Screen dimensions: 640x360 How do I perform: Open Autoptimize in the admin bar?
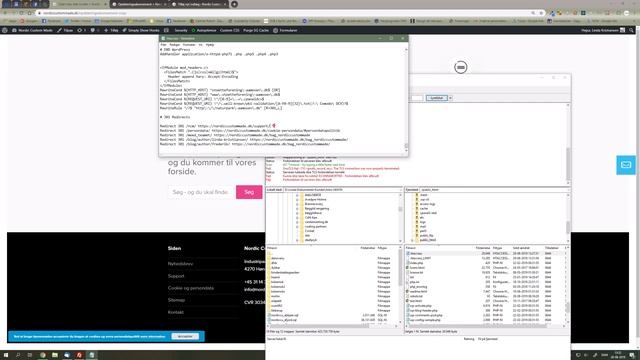pyautogui.click(x=204, y=30)
